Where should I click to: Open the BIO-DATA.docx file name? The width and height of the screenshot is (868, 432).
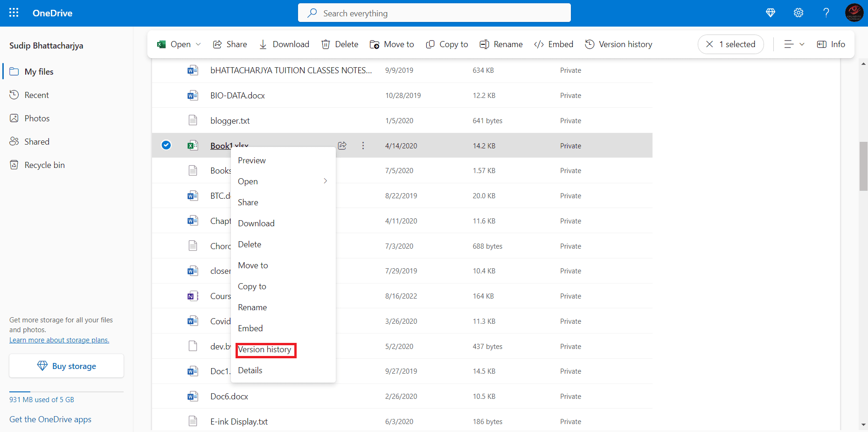point(237,96)
